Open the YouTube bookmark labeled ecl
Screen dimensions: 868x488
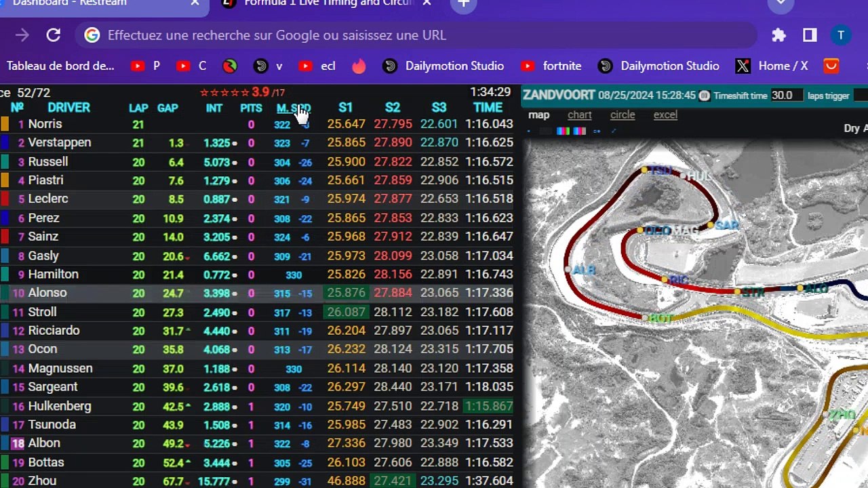[x=317, y=66]
